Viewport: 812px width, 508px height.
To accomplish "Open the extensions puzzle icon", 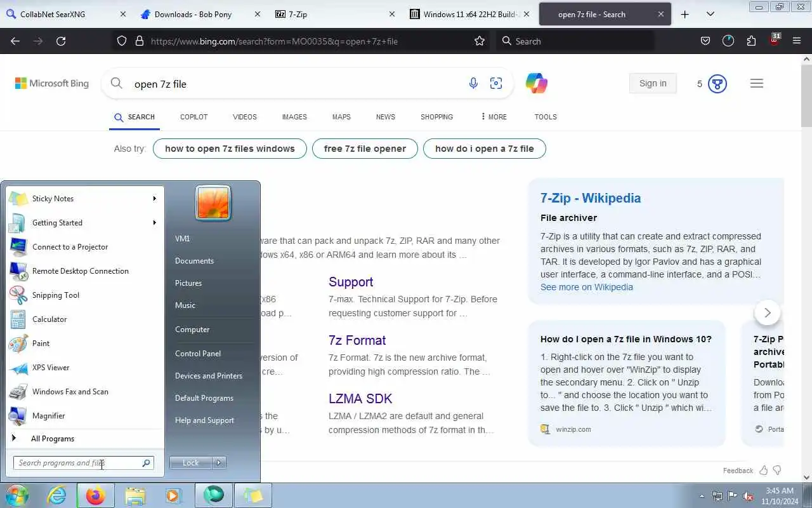I will click(x=751, y=41).
